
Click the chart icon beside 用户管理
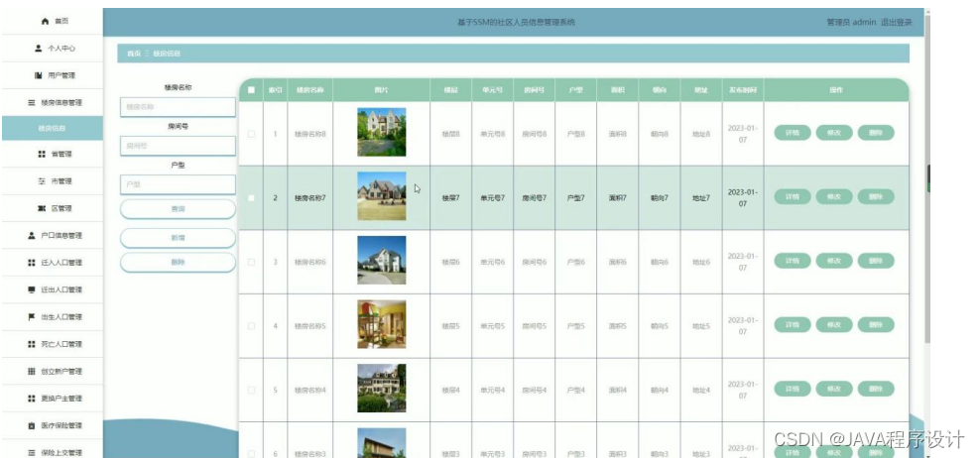[x=38, y=75]
